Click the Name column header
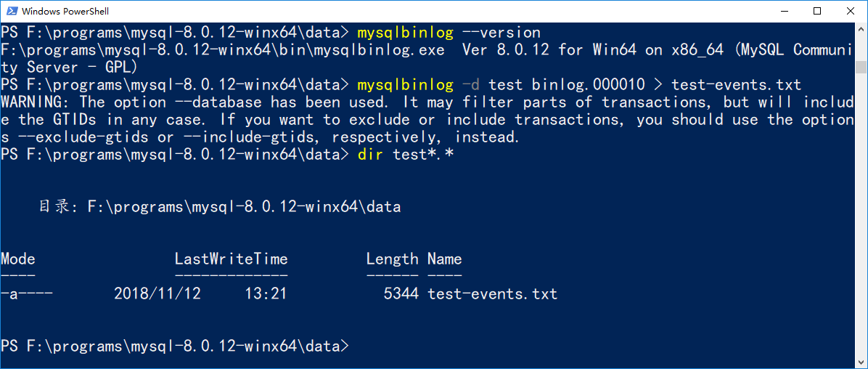868x369 pixels. [444, 259]
